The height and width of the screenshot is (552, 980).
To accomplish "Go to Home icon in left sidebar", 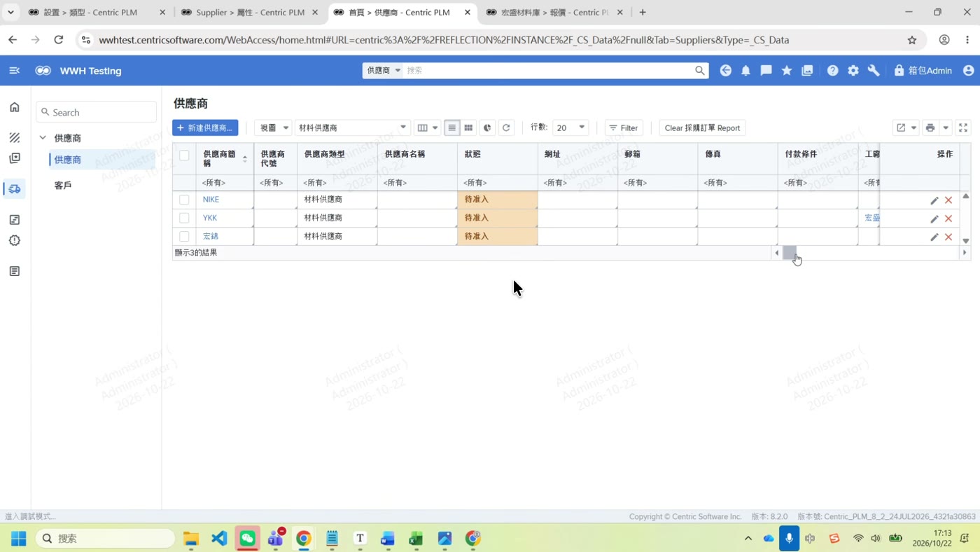I will (15, 107).
